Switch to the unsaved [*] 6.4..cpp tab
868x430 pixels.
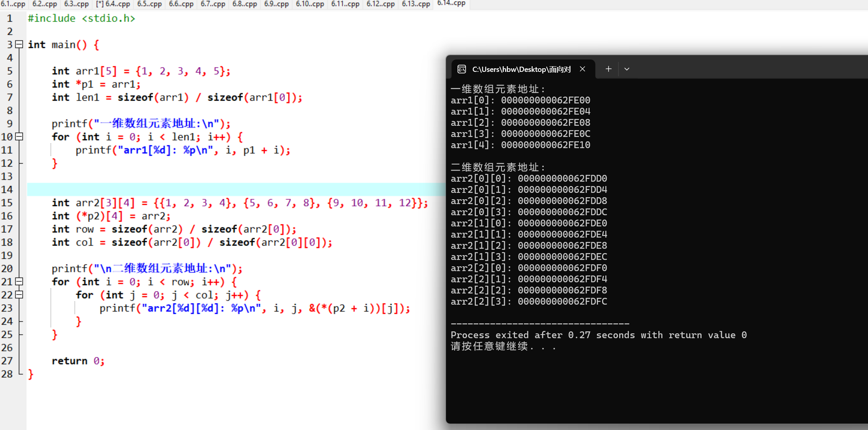[113, 4]
